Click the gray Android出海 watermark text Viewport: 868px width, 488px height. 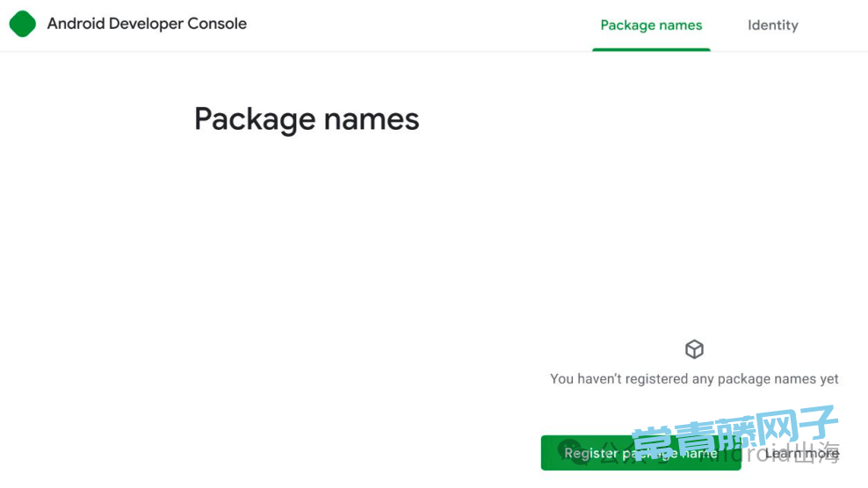pyautogui.click(x=770, y=453)
